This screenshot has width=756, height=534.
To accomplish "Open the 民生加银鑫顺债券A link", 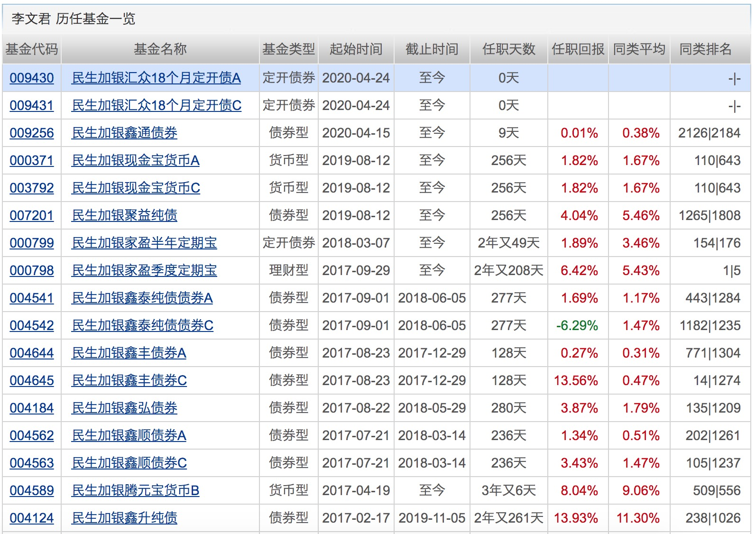I will pyautogui.click(x=129, y=435).
